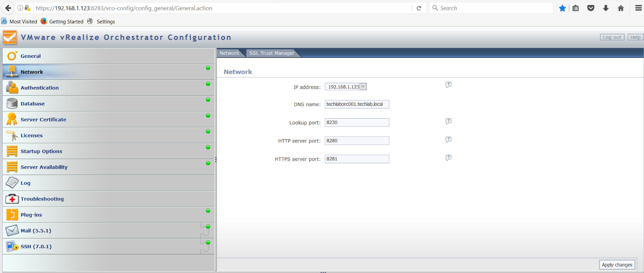
Task: Open Authentication users icon
Action: coord(12,88)
